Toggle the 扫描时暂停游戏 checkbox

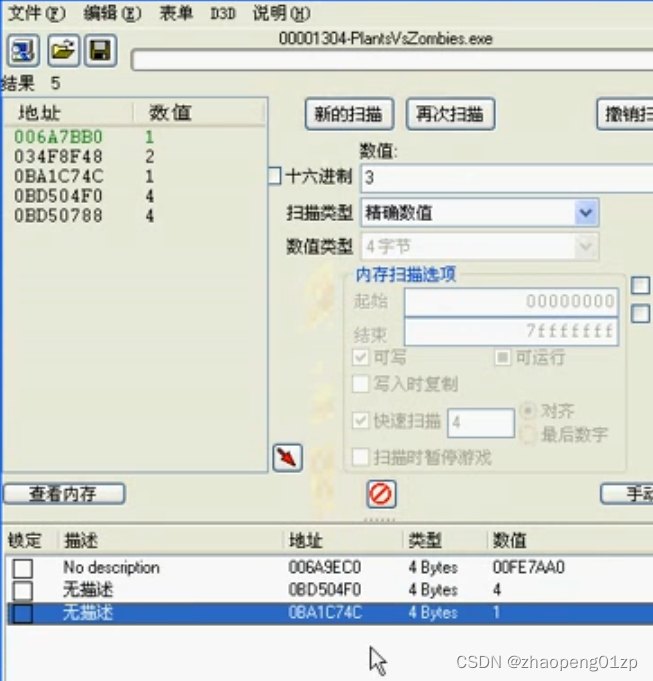coord(360,457)
